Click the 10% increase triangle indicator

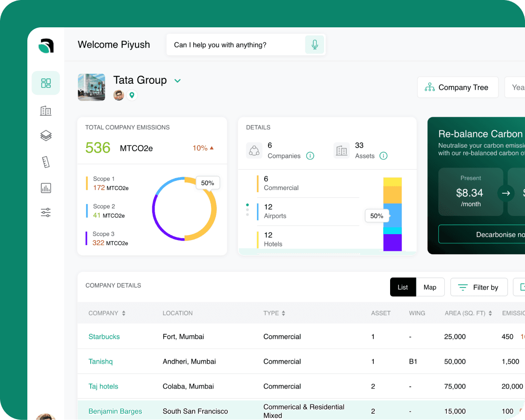[x=211, y=148]
